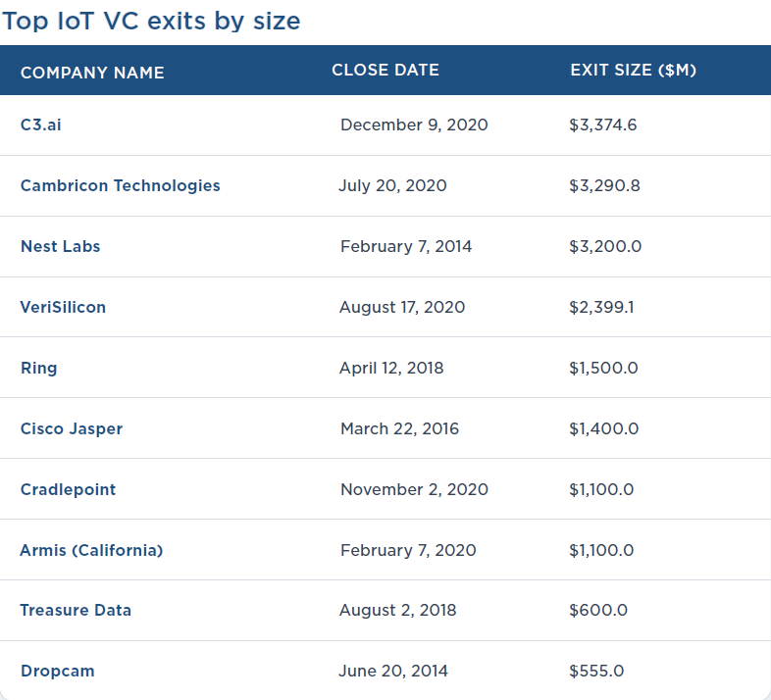Select the Armis (California) link
Viewport: 771px width, 700px height.
click(91, 550)
